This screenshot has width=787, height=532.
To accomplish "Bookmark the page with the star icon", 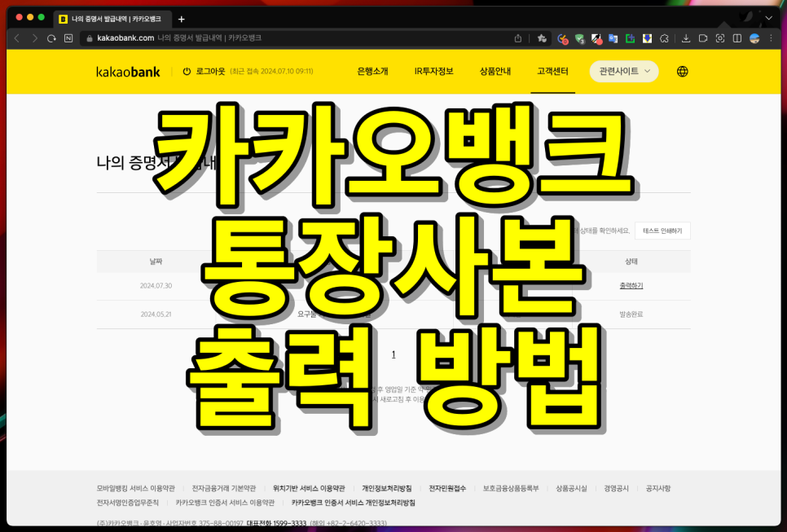I will click(542, 38).
